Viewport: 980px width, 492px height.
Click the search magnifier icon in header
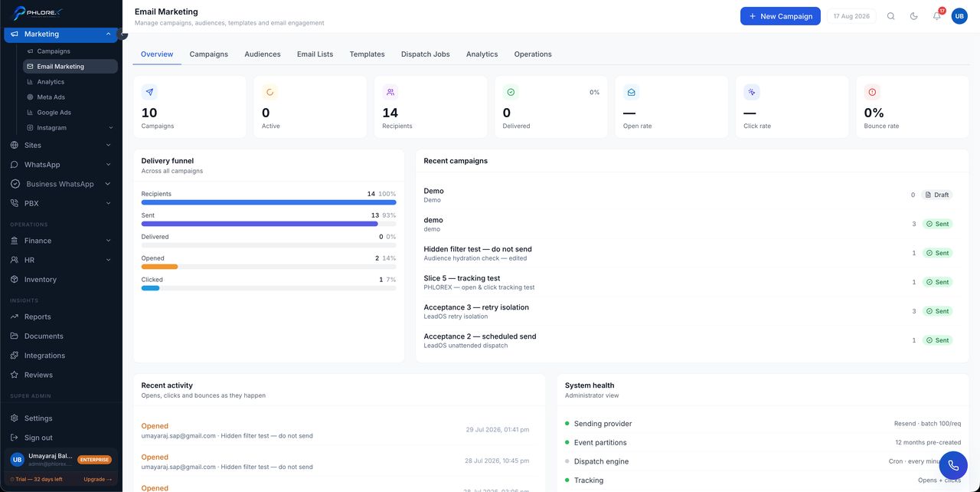pos(890,16)
